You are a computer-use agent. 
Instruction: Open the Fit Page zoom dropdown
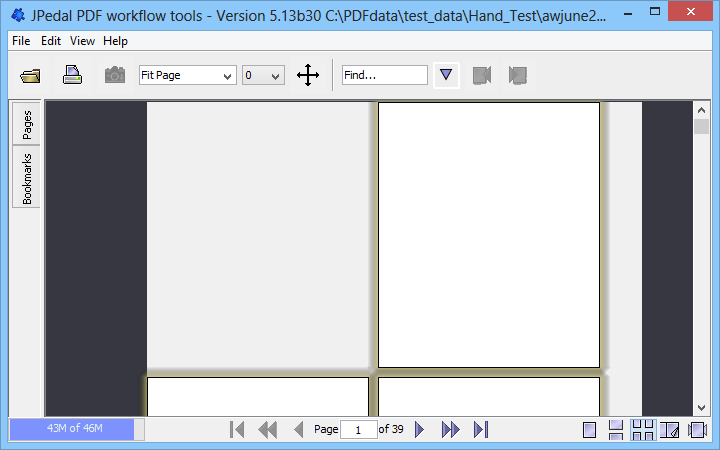tap(187, 75)
